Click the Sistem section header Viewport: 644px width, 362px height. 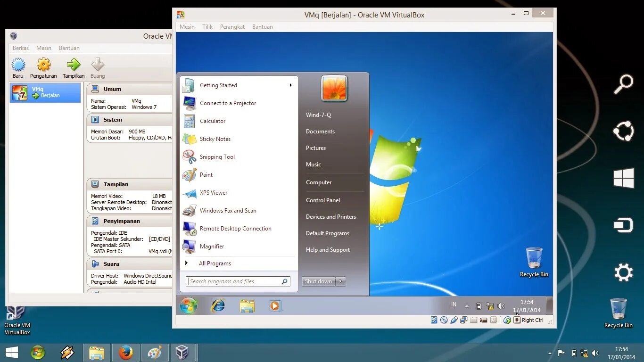130,120
